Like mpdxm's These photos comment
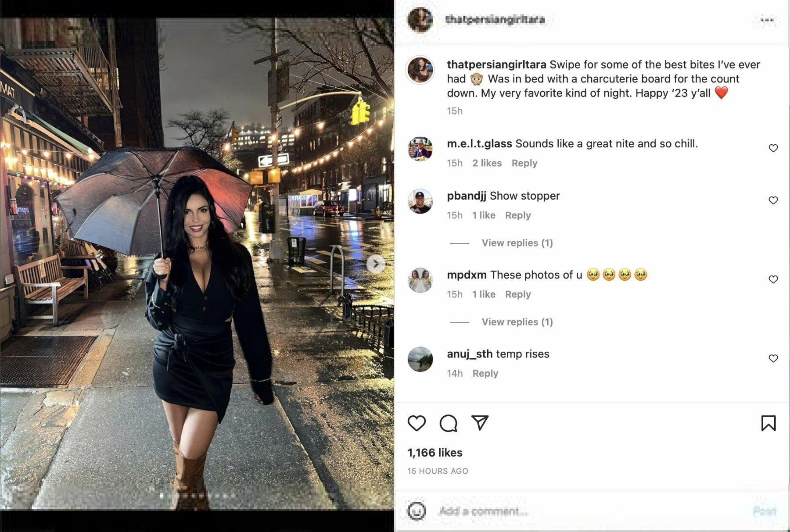The width and height of the screenshot is (790, 532). (x=773, y=279)
